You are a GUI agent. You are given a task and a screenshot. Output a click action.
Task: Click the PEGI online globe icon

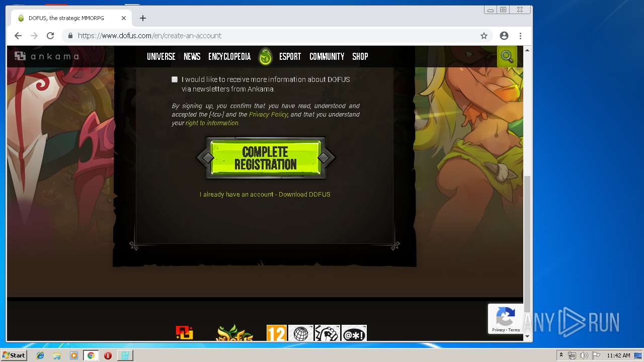point(300,333)
